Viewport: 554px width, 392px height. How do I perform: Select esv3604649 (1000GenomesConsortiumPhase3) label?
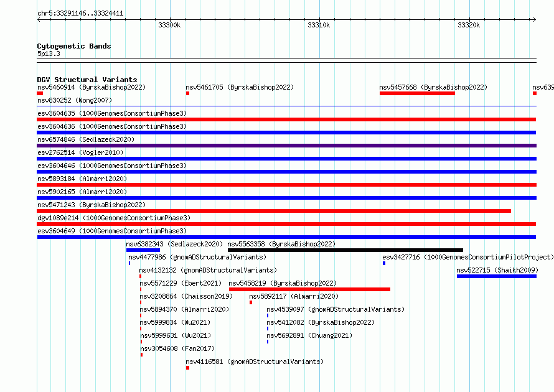click(x=112, y=231)
